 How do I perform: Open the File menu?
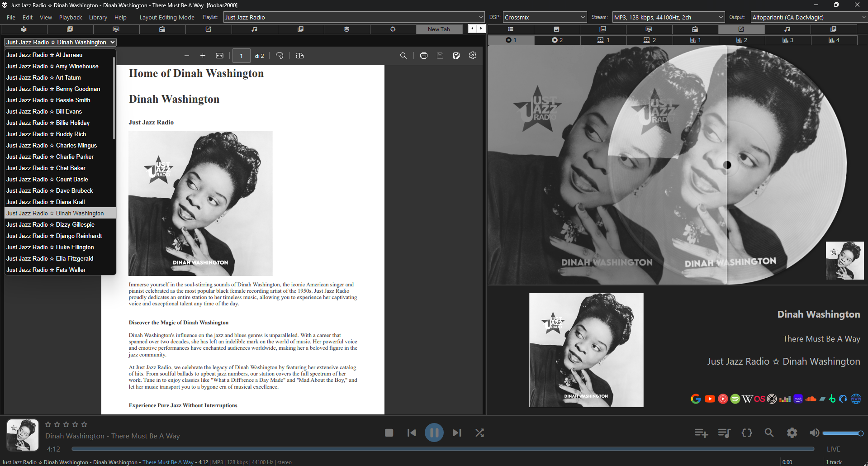(11, 17)
